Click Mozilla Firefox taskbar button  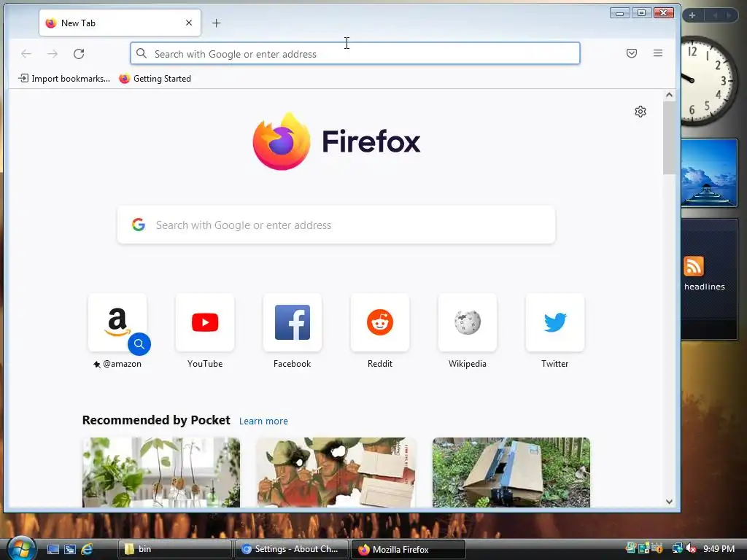(408, 549)
